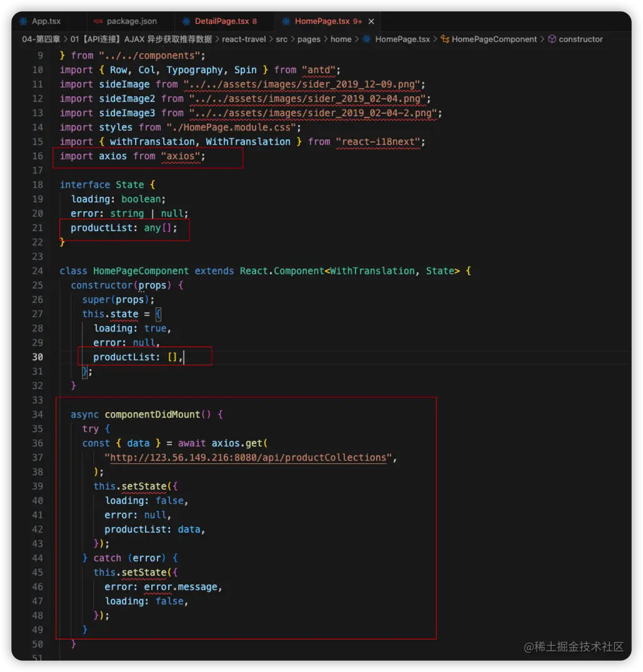Open breadcrumb segment home
Screen dimensions: 643x672
341,39
